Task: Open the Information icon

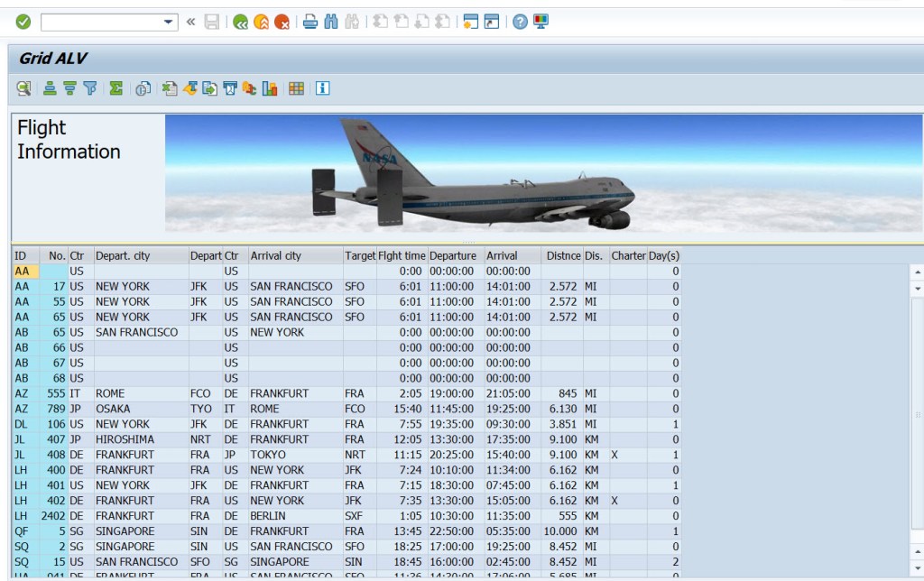Action: point(320,88)
